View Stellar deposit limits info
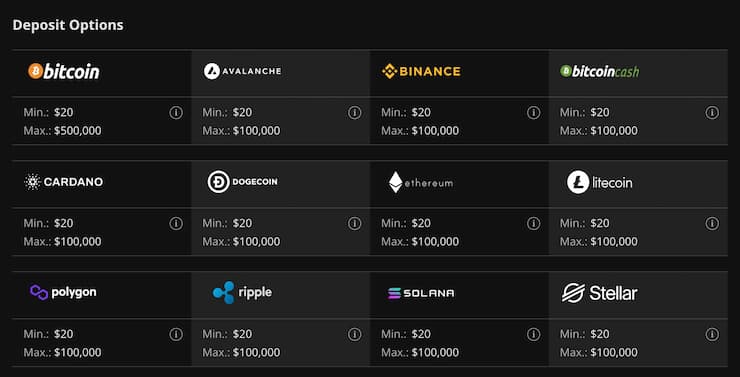This screenshot has width=740, height=377. [x=712, y=335]
